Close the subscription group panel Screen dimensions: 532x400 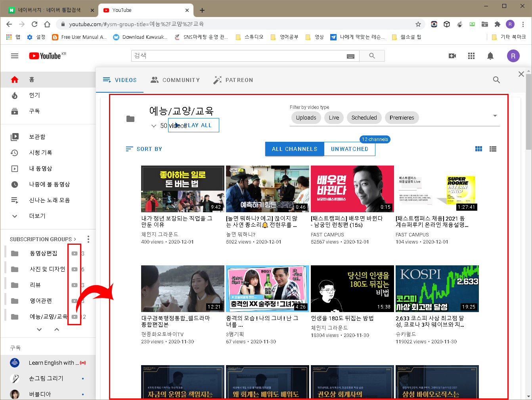click(x=521, y=74)
